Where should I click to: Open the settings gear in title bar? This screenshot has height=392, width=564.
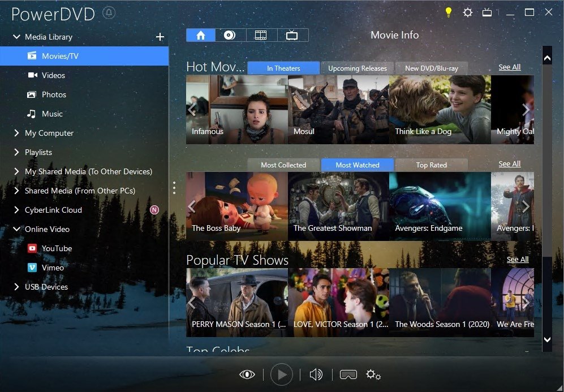click(x=468, y=12)
